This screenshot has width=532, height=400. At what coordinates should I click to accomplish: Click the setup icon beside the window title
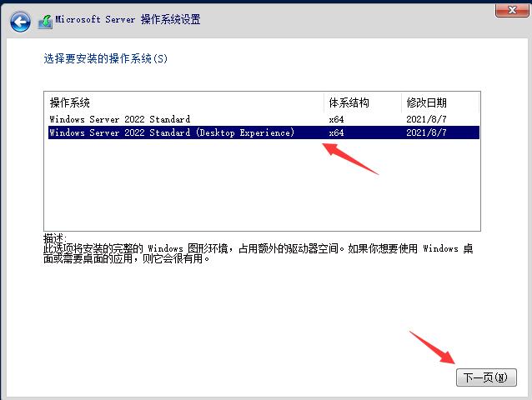45,21
